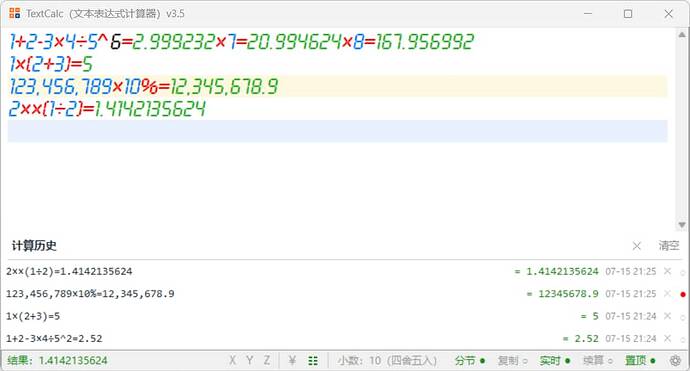Delete the 1.4142135624 history entry
Viewport: 690px width, 371px height.
pos(667,272)
